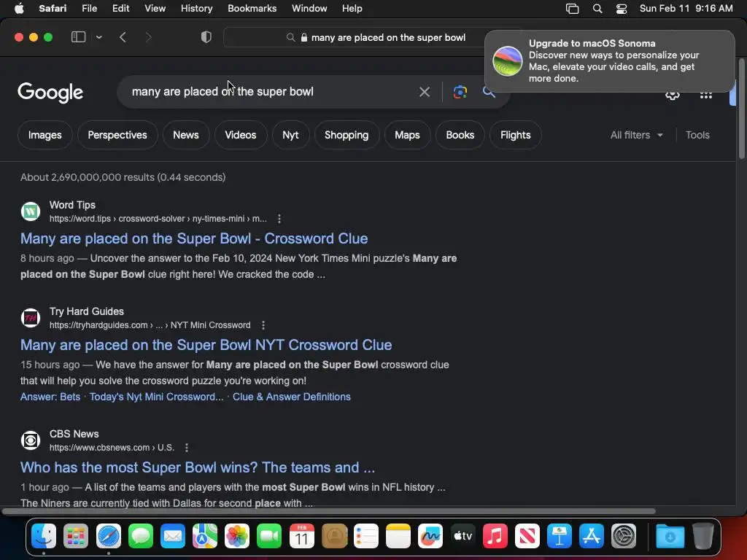Open Stage Manager menu bar icon

(x=572, y=9)
